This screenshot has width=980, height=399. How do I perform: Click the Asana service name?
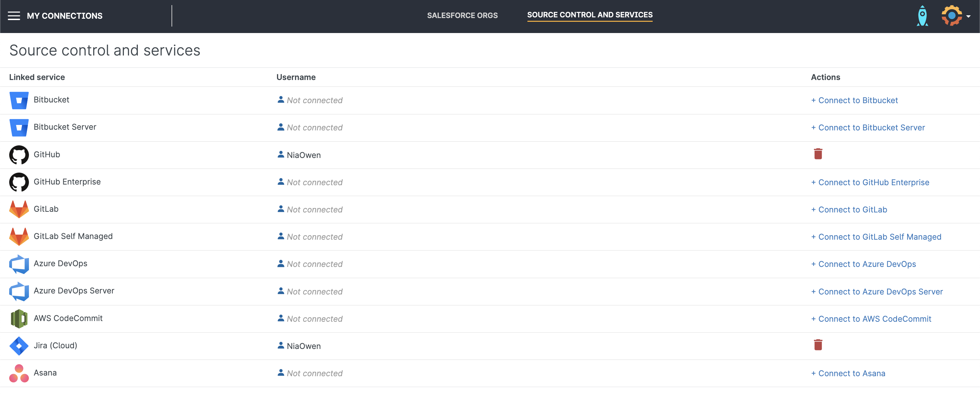click(45, 372)
